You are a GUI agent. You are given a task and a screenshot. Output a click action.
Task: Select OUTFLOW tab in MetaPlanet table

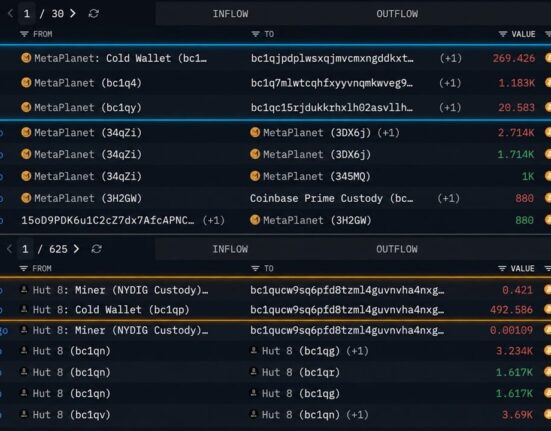click(x=397, y=14)
